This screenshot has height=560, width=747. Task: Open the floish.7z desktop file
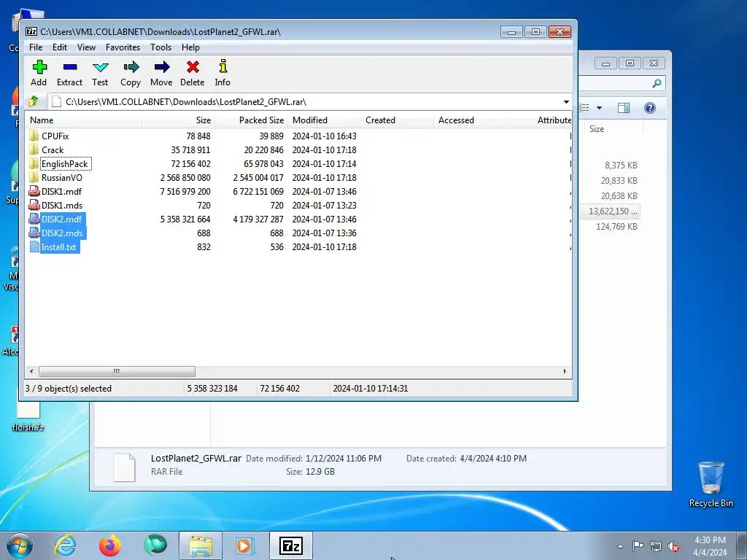click(x=28, y=413)
